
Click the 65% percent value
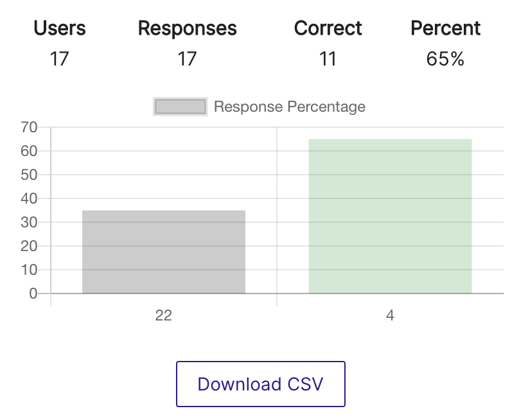click(445, 60)
